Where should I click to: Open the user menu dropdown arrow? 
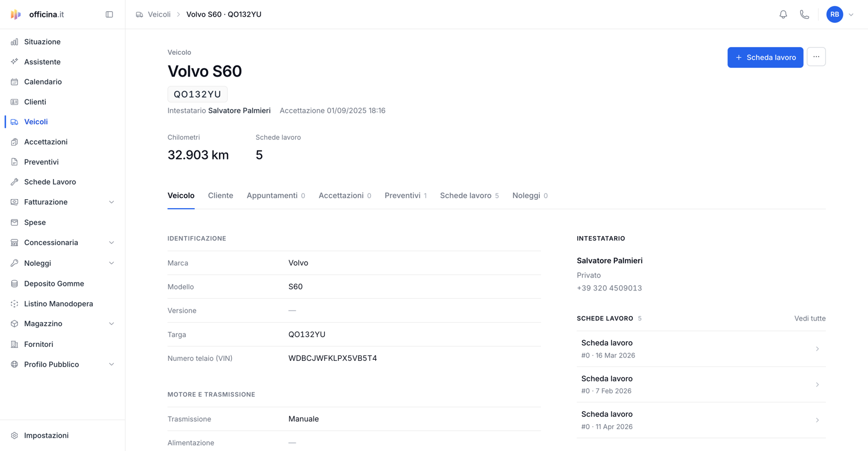(x=851, y=15)
